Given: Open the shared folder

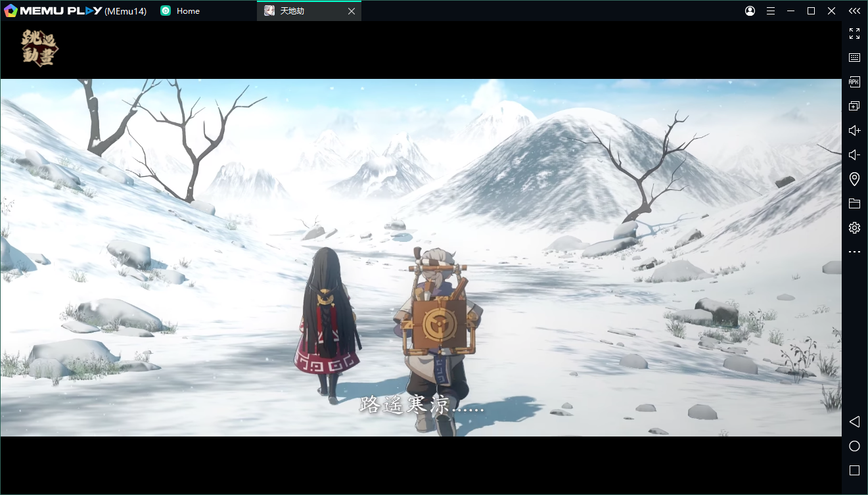Looking at the screenshot, I should (x=854, y=204).
